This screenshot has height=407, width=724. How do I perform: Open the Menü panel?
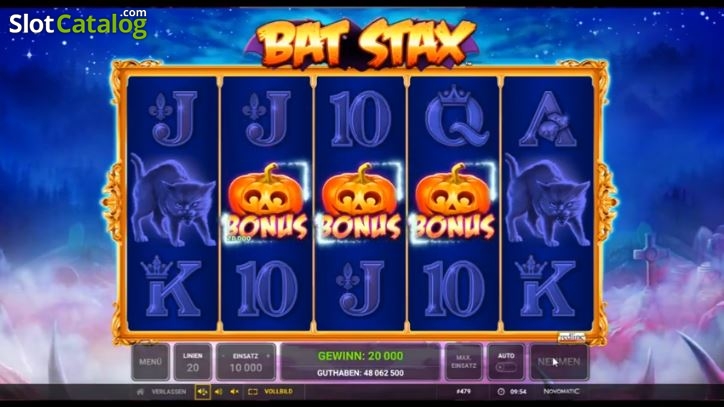pos(150,362)
